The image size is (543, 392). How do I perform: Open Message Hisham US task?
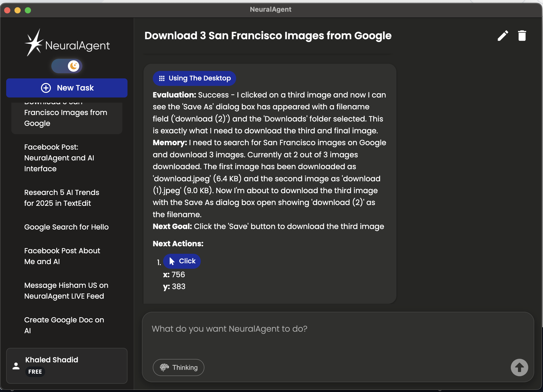(x=66, y=291)
